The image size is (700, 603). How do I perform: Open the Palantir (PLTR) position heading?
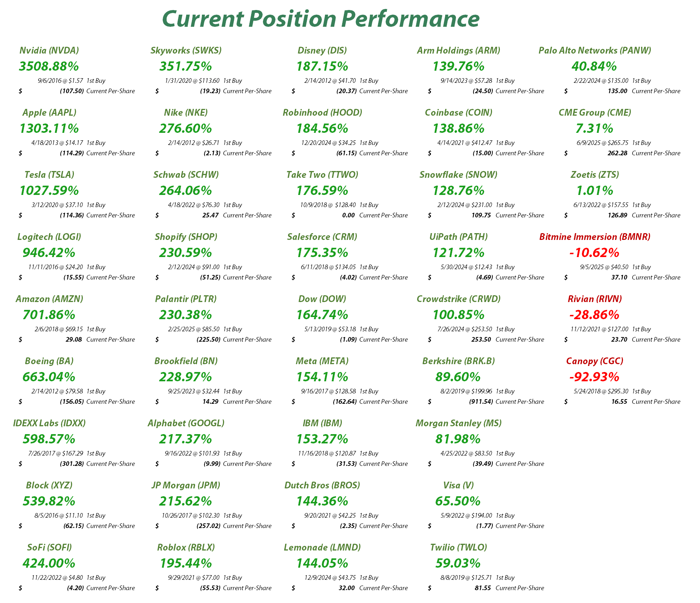(186, 299)
